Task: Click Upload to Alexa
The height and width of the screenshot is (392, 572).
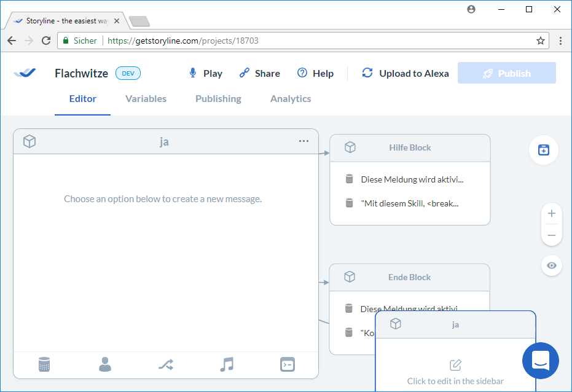Action: click(x=405, y=73)
